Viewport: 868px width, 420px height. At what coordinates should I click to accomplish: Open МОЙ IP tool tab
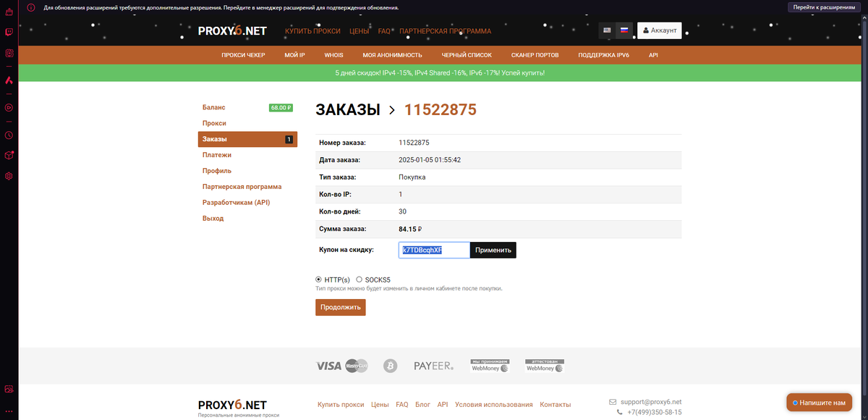pos(294,55)
